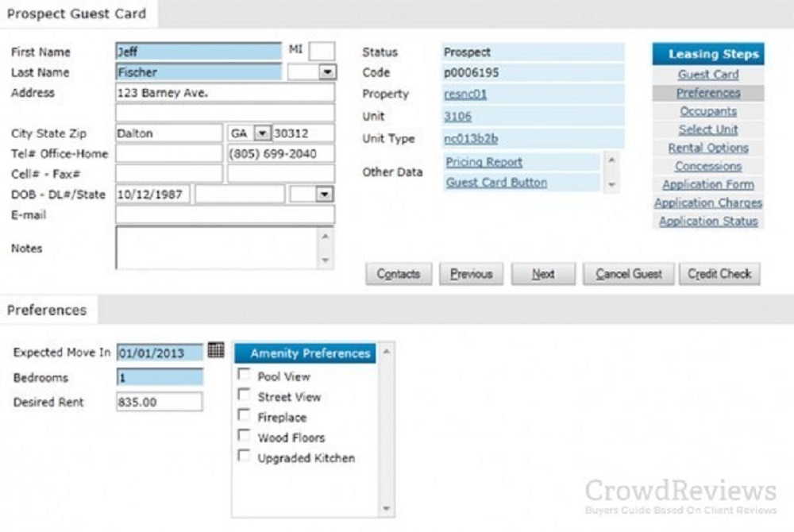Viewport: 794px width, 532px height.
Task: Enable the Pool View checkbox
Action: [x=245, y=375]
